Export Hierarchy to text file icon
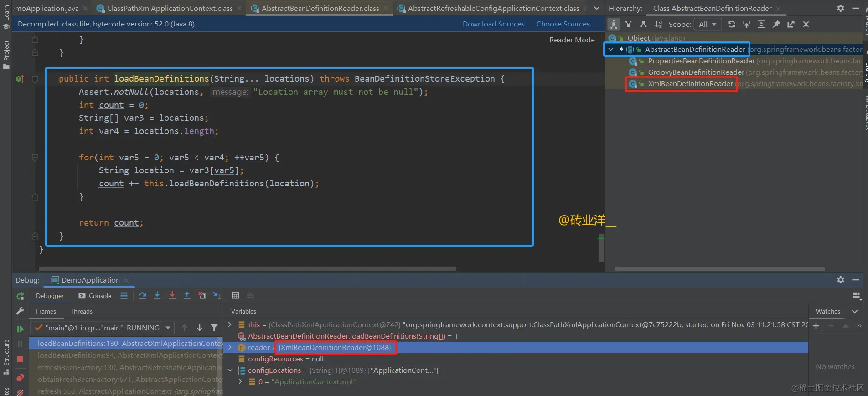The image size is (868, 396). coord(791,24)
